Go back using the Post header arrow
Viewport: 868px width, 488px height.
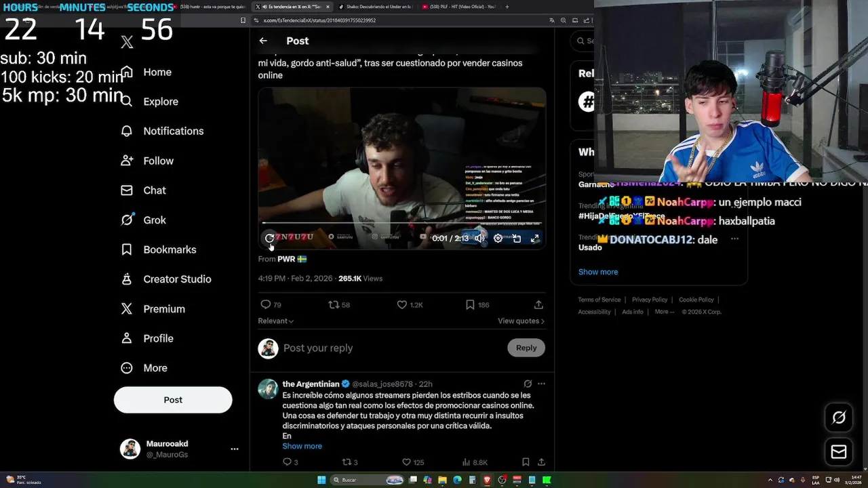[x=263, y=41]
